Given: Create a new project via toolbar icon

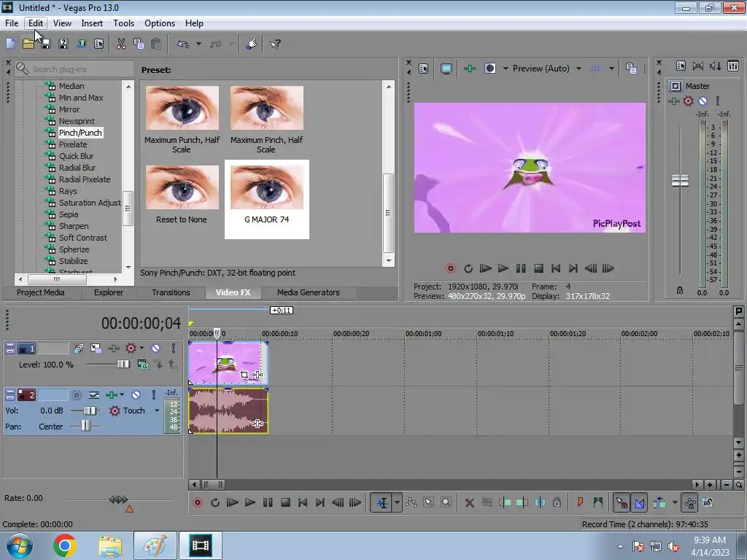Looking at the screenshot, I should click(10, 44).
